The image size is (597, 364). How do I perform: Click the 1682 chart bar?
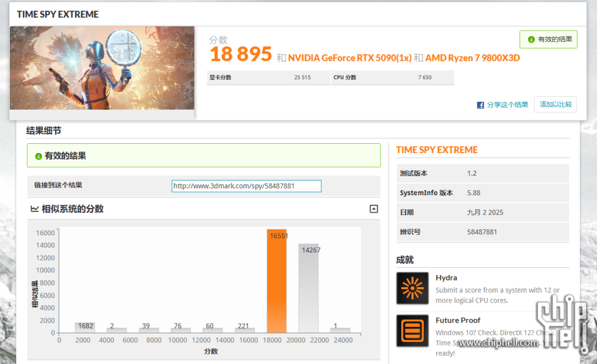coord(85,327)
